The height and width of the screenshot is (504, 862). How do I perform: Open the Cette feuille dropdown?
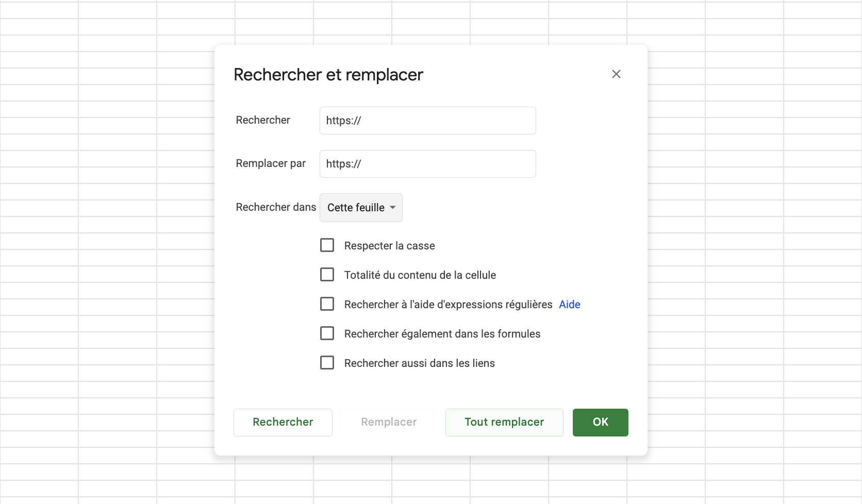click(x=360, y=208)
